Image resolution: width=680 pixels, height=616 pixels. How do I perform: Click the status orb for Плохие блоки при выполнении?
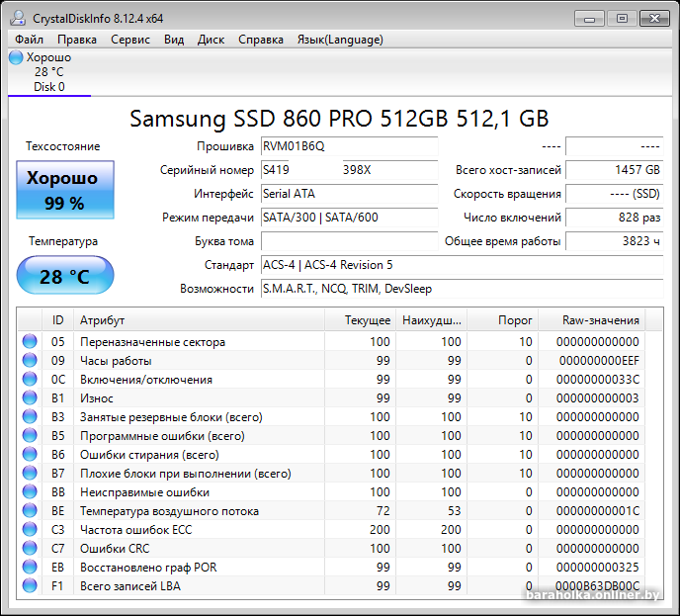point(30,473)
